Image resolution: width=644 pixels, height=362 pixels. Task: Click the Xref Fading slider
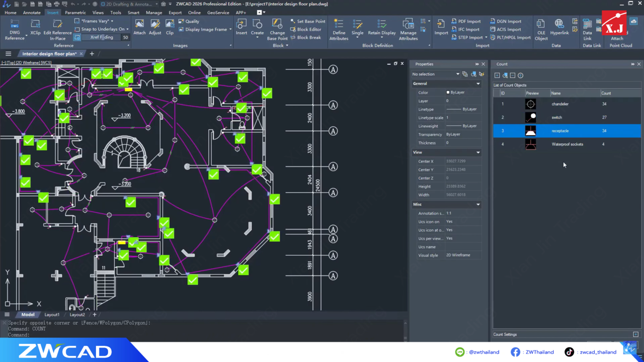[102, 37]
